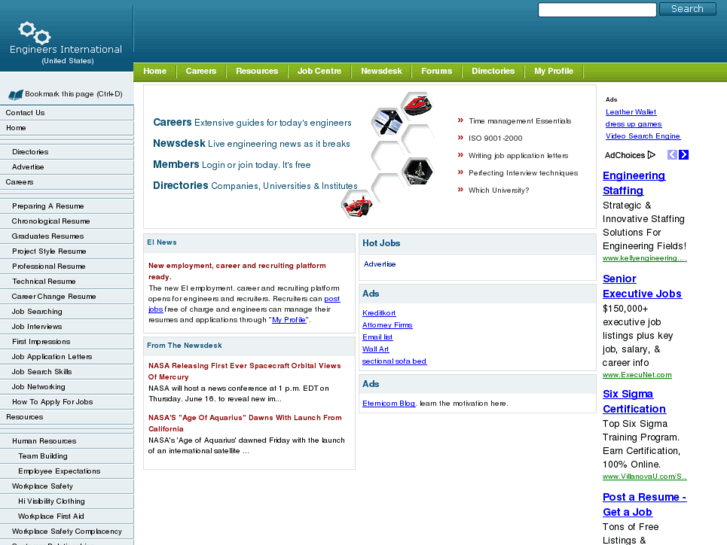Open Career Change Resume sidebar item
This screenshot has height=545, width=727.
point(67,296)
